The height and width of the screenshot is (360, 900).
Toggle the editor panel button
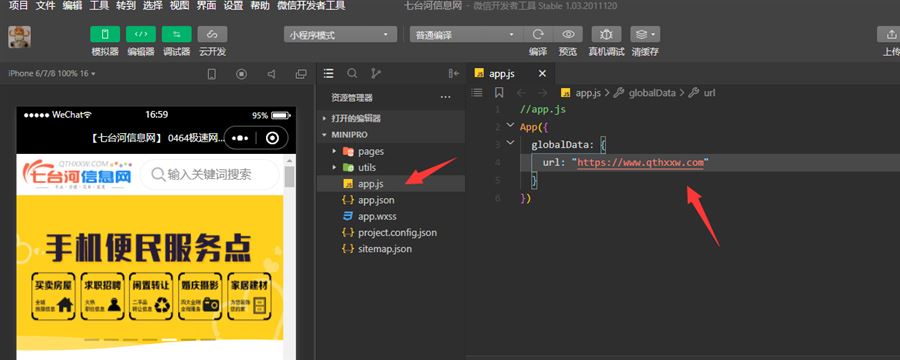pyautogui.click(x=141, y=34)
